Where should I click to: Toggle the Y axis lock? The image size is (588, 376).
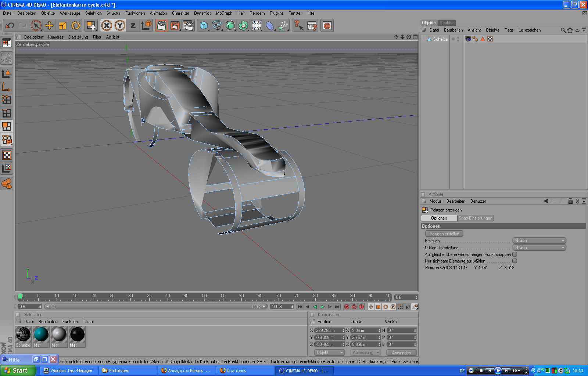[120, 25]
